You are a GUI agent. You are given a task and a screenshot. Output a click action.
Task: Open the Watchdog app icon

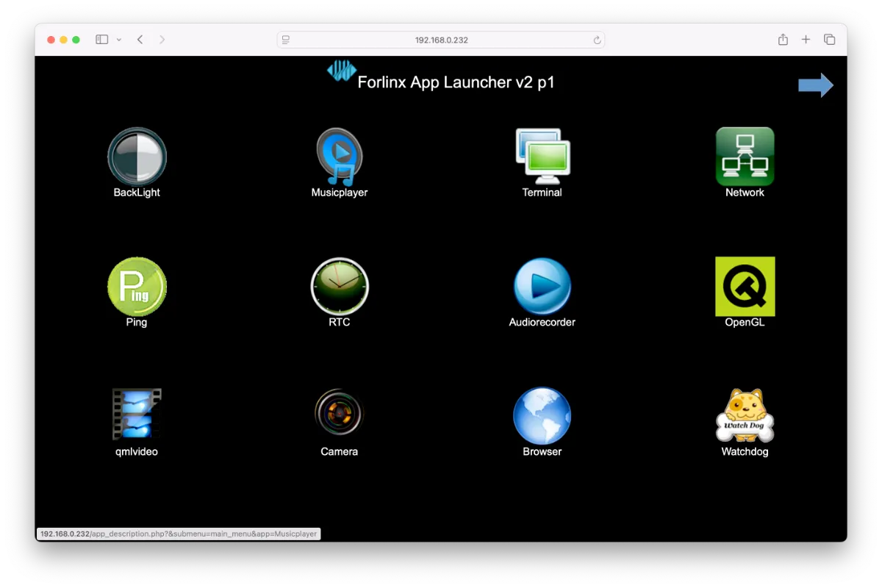pyautogui.click(x=745, y=415)
